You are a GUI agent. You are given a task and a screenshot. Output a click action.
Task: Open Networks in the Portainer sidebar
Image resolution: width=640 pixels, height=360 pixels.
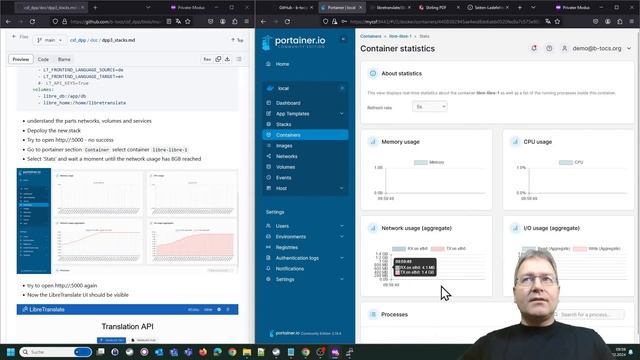point(286,156)
